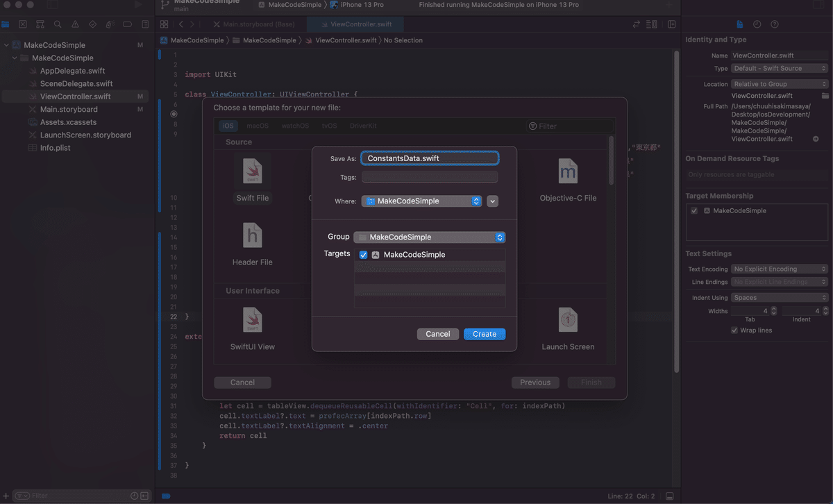Open the Project navigator folder icon
833x504 pixels.
[x=6, y=24]
